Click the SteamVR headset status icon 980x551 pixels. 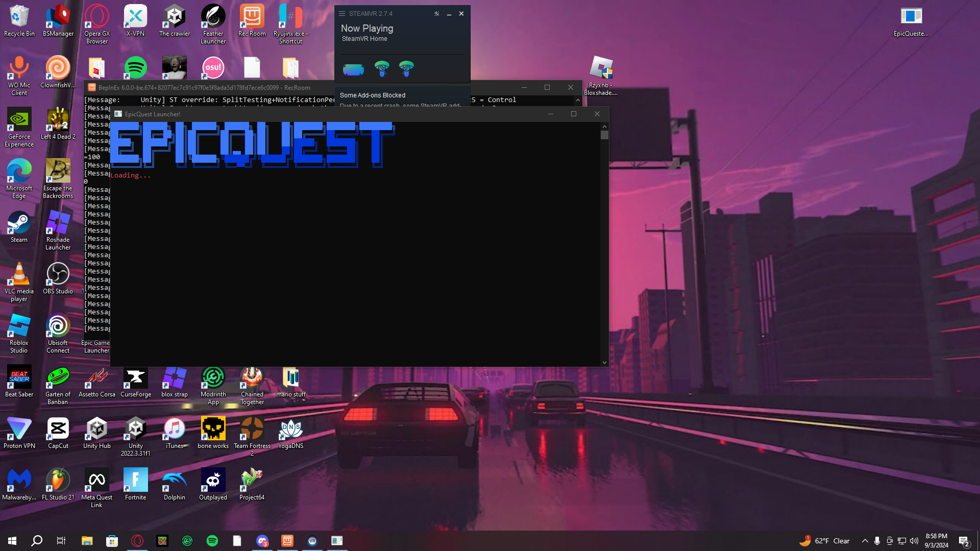[x=353, y=69]
